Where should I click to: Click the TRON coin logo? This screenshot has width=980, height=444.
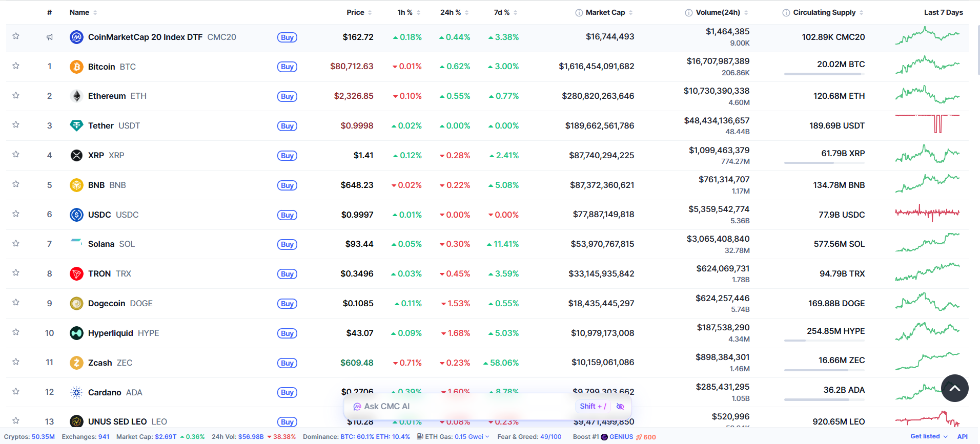click(76, 273)
